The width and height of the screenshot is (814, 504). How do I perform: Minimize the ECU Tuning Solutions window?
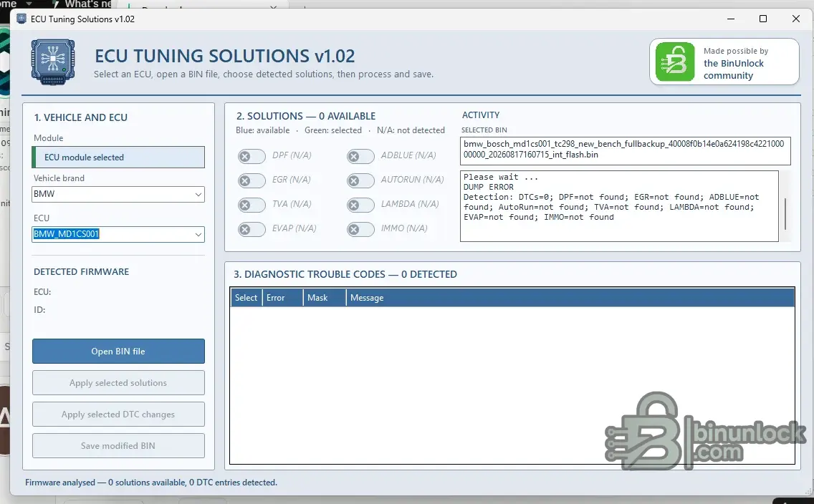tap(731, 19)
